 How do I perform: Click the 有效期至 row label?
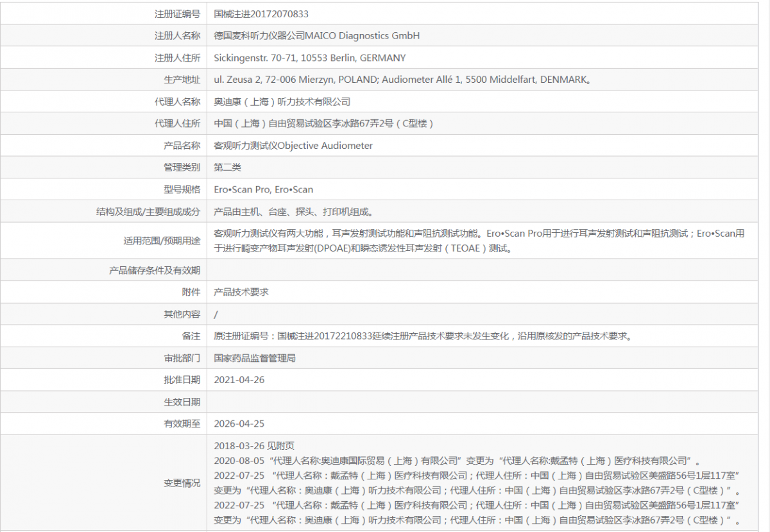(x=182, y=424)
